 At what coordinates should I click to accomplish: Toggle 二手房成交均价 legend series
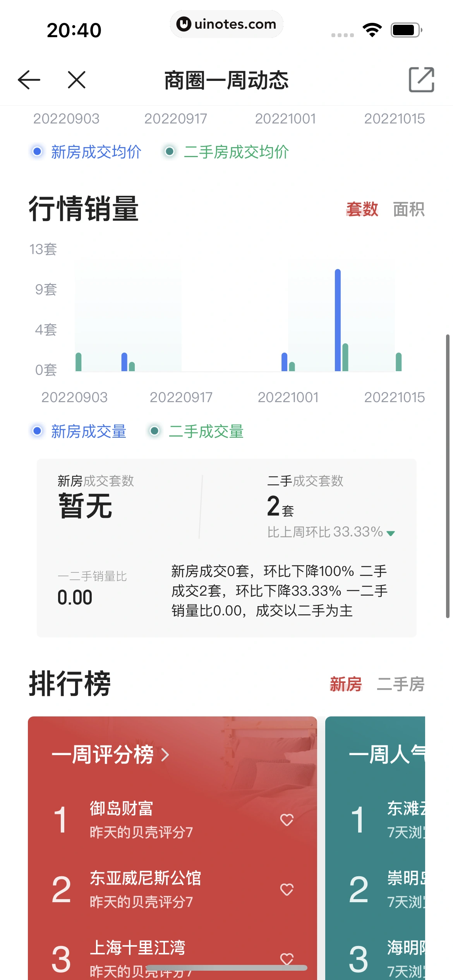226,152
